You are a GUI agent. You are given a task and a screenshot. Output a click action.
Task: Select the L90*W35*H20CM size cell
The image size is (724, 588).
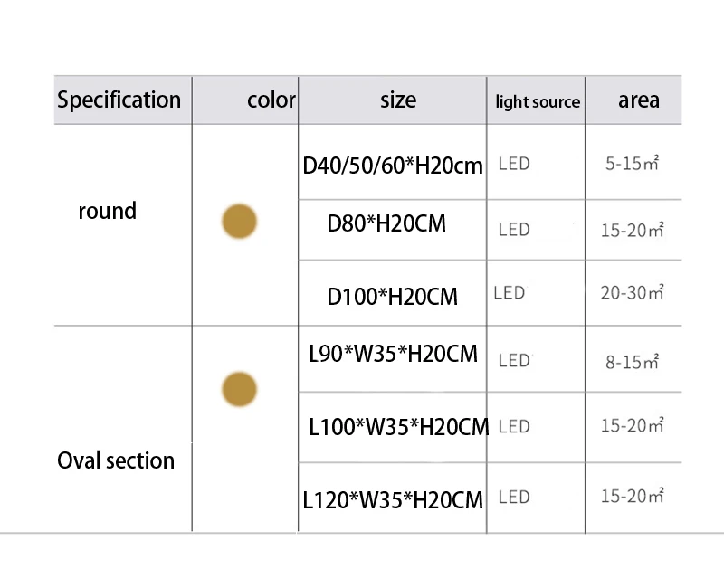pos(393,353)
